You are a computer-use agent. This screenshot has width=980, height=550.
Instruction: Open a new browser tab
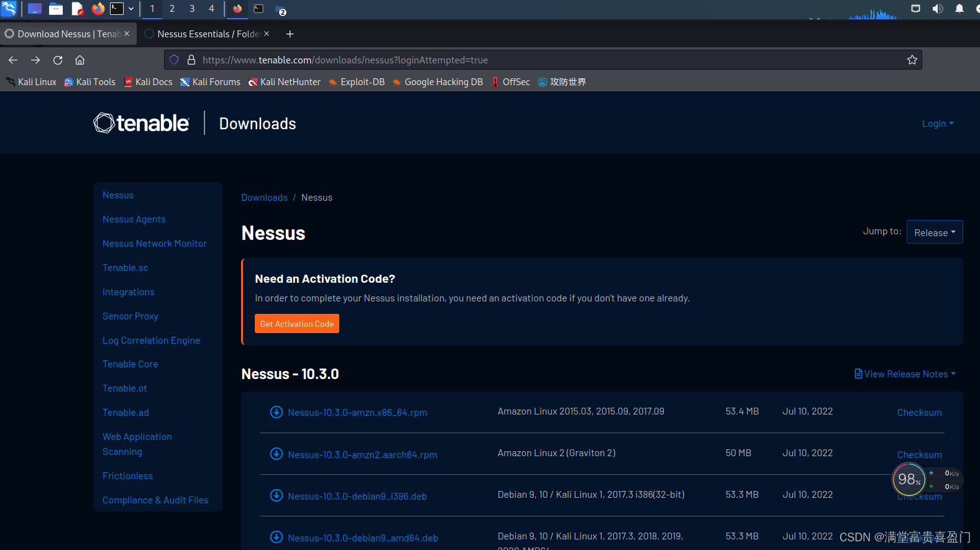coord(290,34)
